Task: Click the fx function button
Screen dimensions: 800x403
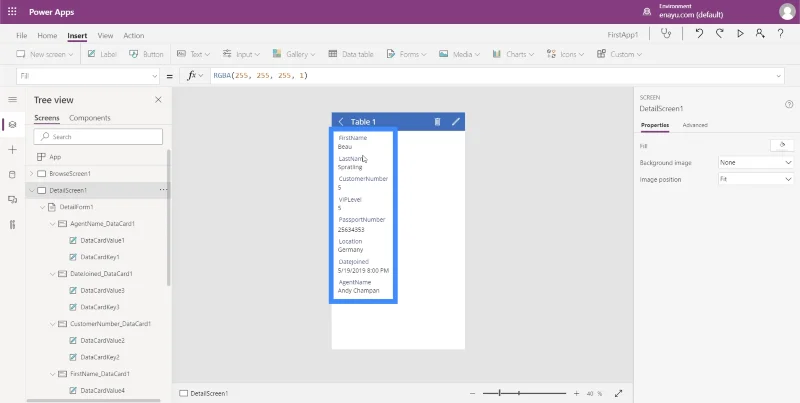Action: (x=195, y=76)
